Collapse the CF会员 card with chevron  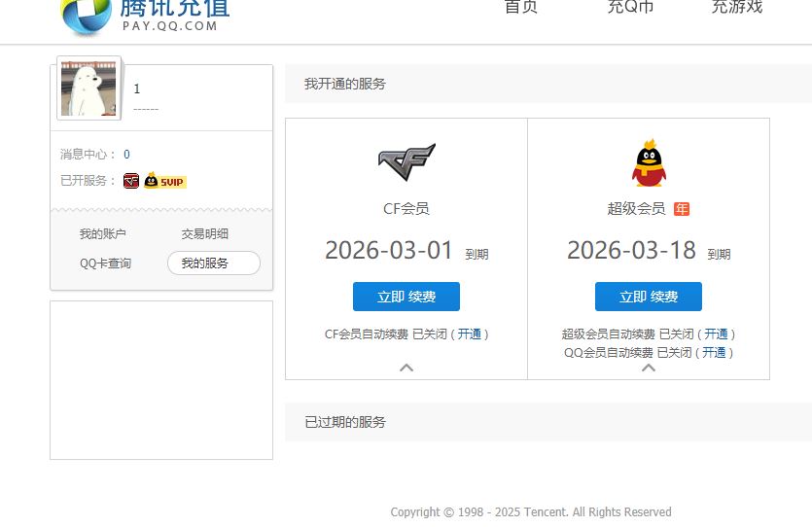[406, 368]
